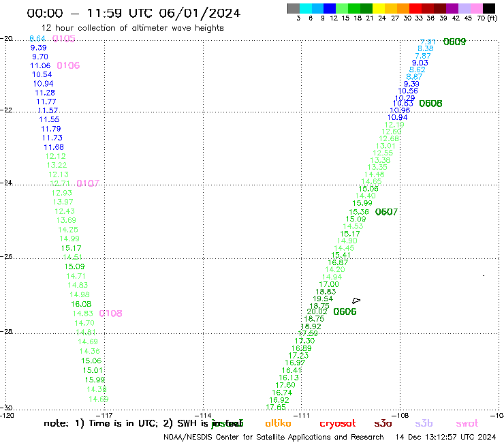This screenshot has width=504, height=443.
Task: Click the 11.79 wave height value
Action: (51, 129)
